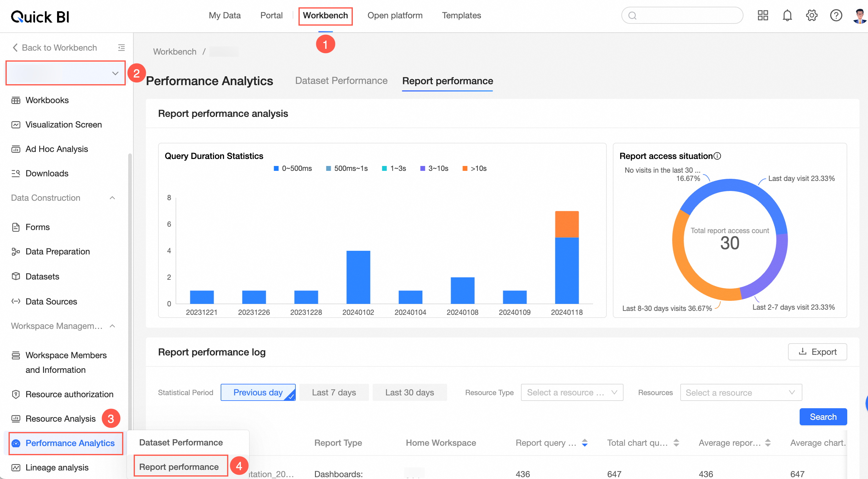The width and height of the screenshot is (868, 479).
Task: Switch to the Dataset Performance tab
Action: tap(341, 81)
